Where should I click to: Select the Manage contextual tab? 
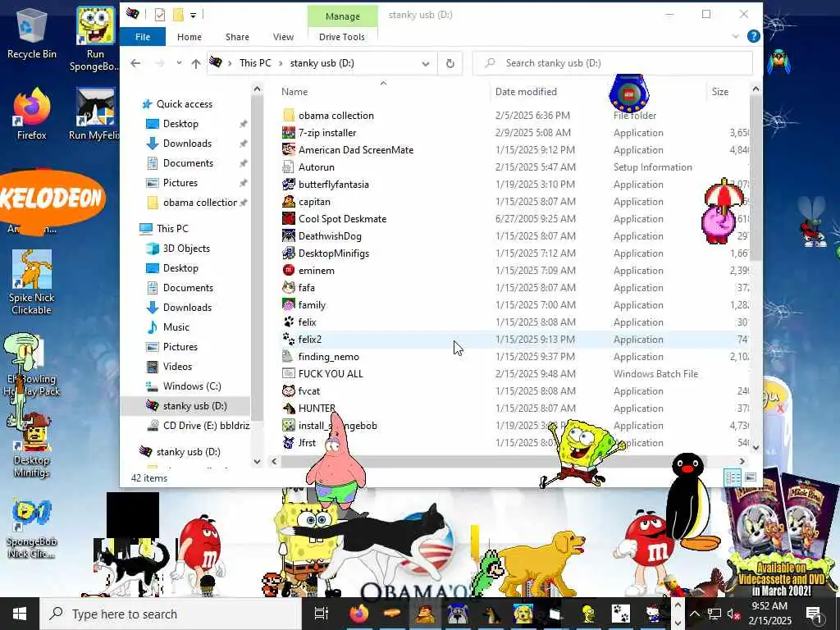pyautogui.click(x=343, y=16)
